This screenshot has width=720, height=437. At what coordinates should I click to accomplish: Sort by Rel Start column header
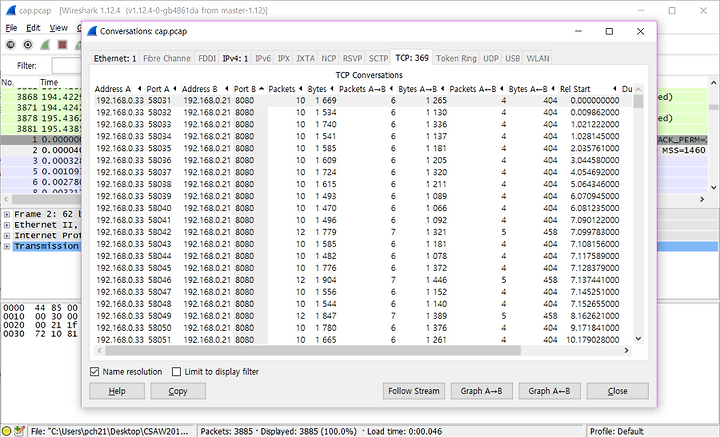click(x=588, y=89)
